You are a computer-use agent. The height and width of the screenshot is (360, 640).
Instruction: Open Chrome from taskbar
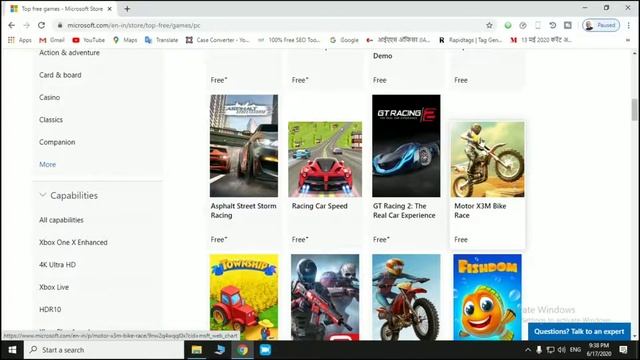[242, 350]
